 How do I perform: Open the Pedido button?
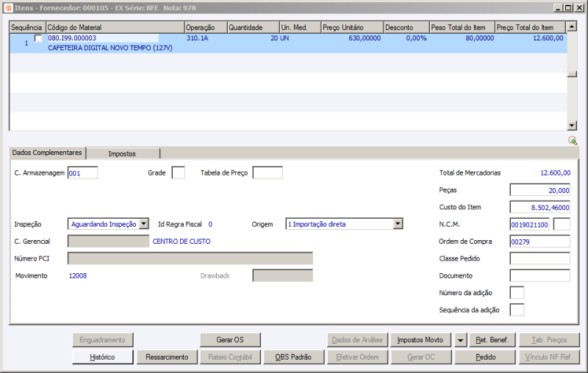point(485,357)
